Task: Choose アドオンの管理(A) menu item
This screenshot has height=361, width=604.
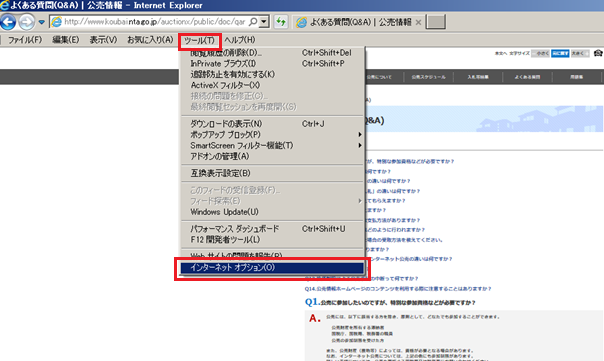Action: 272,156
